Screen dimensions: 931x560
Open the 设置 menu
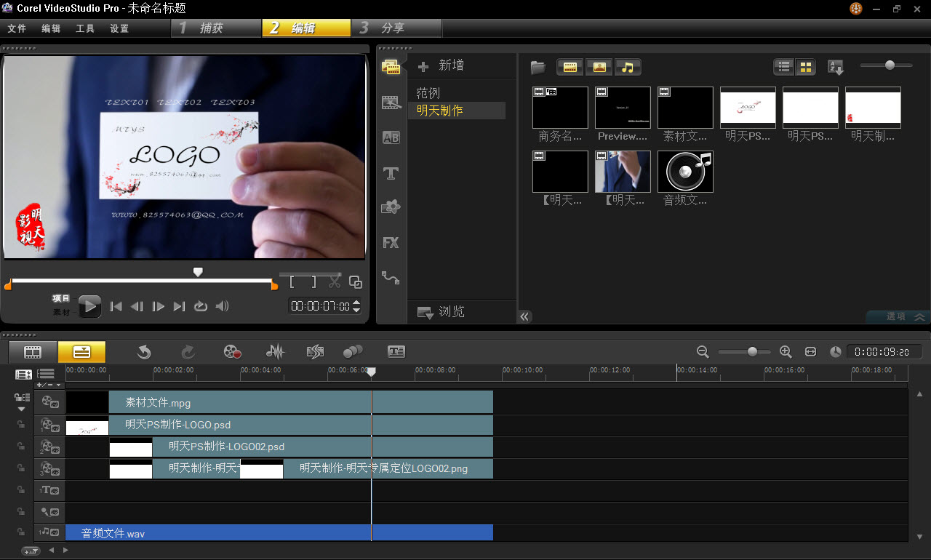119,28
